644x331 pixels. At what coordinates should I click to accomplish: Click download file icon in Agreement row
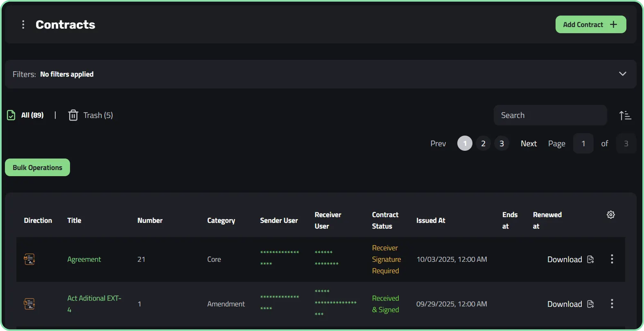click(x=590, y=259)
